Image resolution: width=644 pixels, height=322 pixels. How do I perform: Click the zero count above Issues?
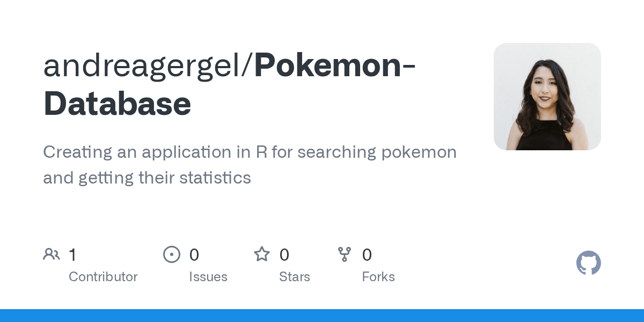194,254
